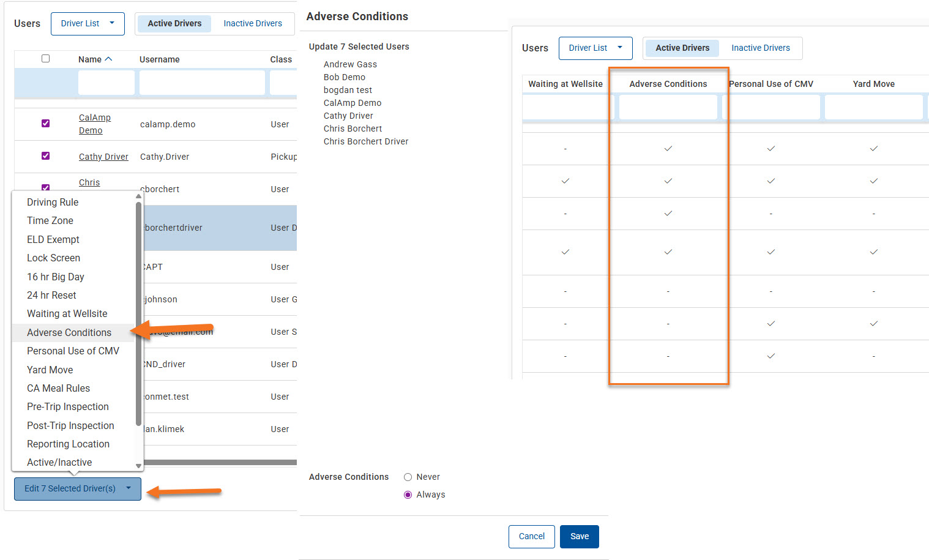Image resolution: width=929 pixels, height=560 pixels.
Task: Uncheck the CalAmp Demo row checkbox
Action: pyautogui.click(x=45, y=123)
